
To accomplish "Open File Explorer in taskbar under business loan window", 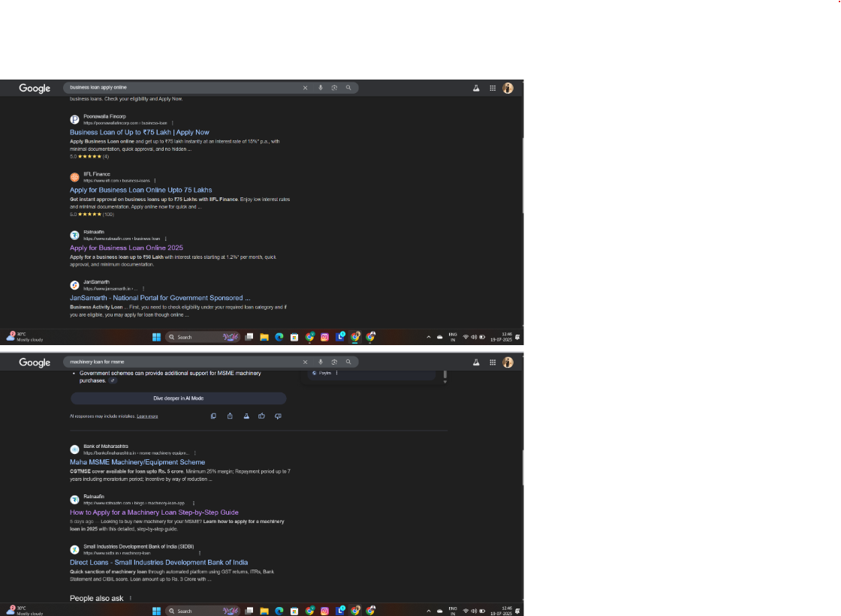I will [264, 337].
